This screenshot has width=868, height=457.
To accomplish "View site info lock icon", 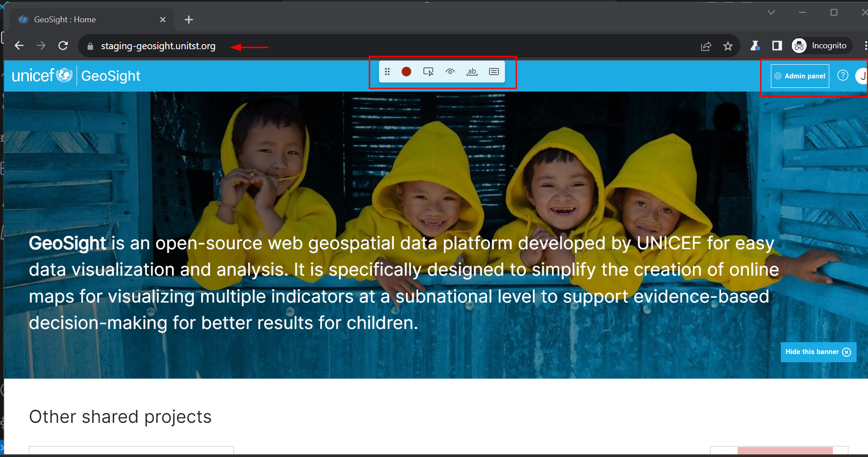I will point(90,46).
